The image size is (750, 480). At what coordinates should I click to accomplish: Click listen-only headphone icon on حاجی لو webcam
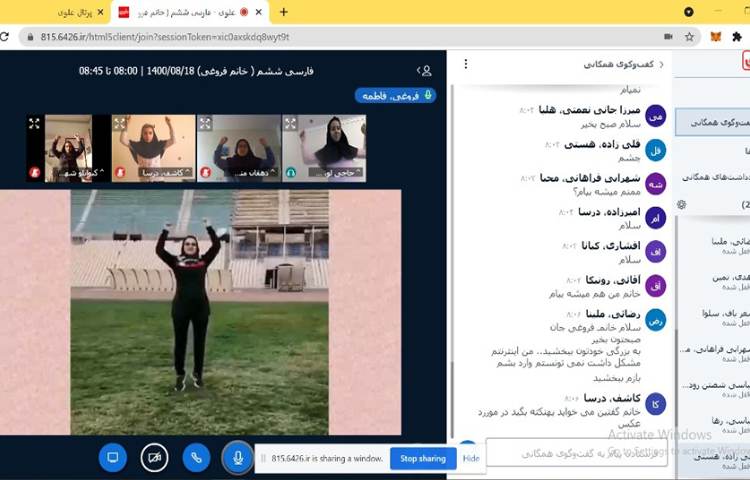[x=291, y=172]
